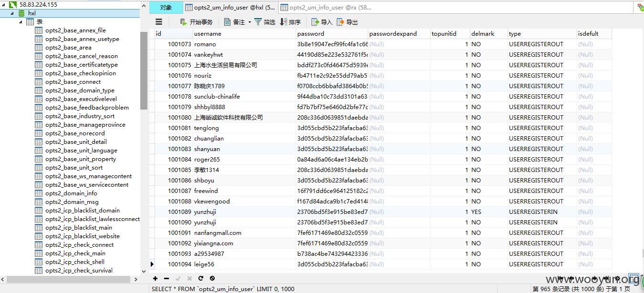Select the opts2_base_annex_usetype table

pos(82,39)
